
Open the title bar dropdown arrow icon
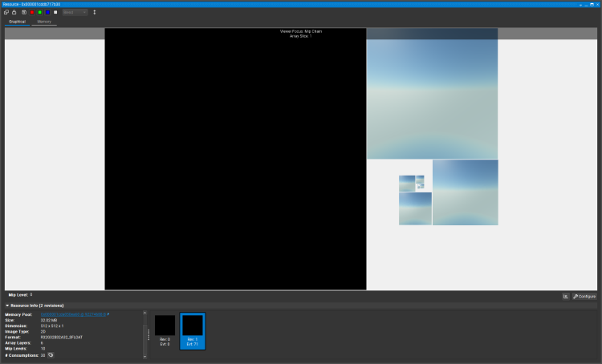(x=580, y=5)
